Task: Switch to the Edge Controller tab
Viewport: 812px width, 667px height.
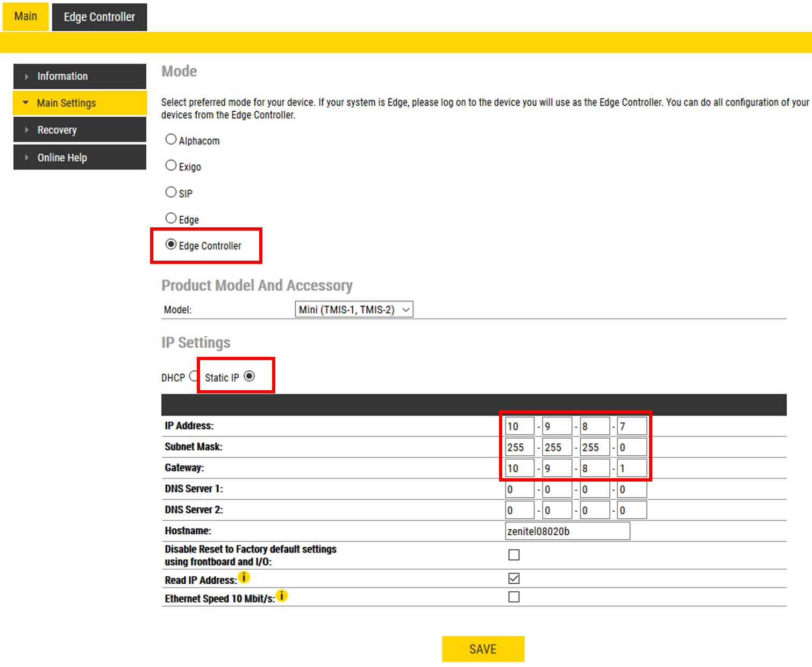Action: [99, 17]
